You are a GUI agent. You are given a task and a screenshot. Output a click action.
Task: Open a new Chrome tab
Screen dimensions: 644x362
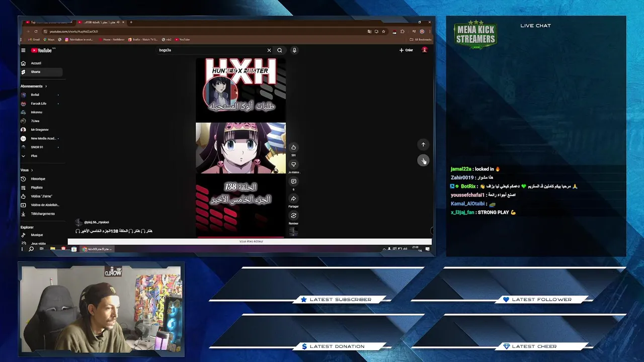pos(131,22)
